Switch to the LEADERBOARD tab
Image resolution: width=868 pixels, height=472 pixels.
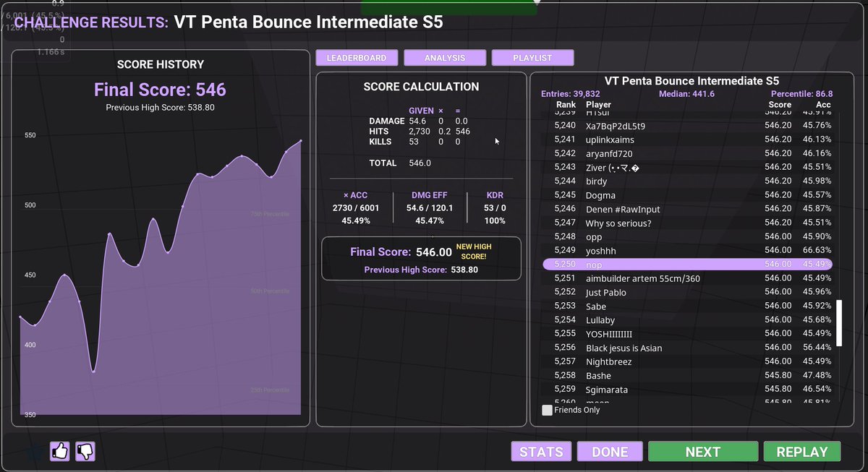tap(356, 58)
